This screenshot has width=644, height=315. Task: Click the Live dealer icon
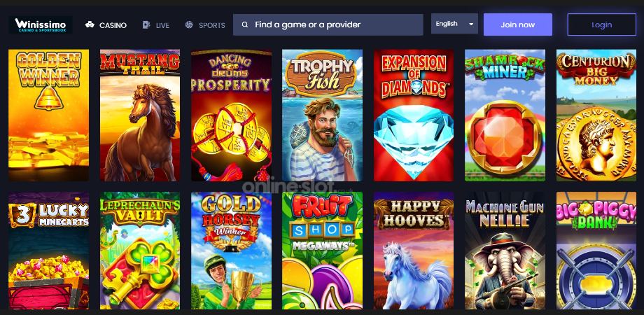[146, 24]
